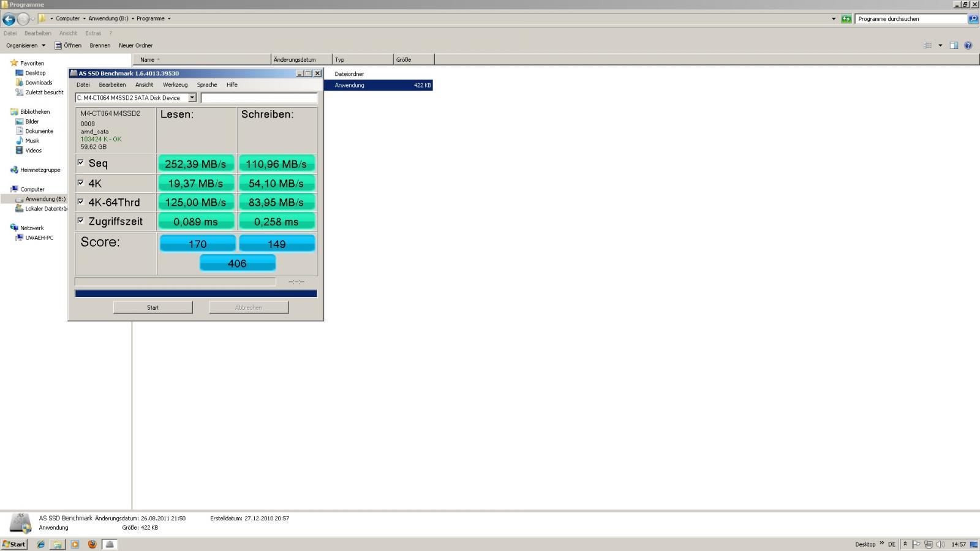Open Datei menu in AS SSD Benchmark
Screen dimensions: 980x551
tap(83, 85)
